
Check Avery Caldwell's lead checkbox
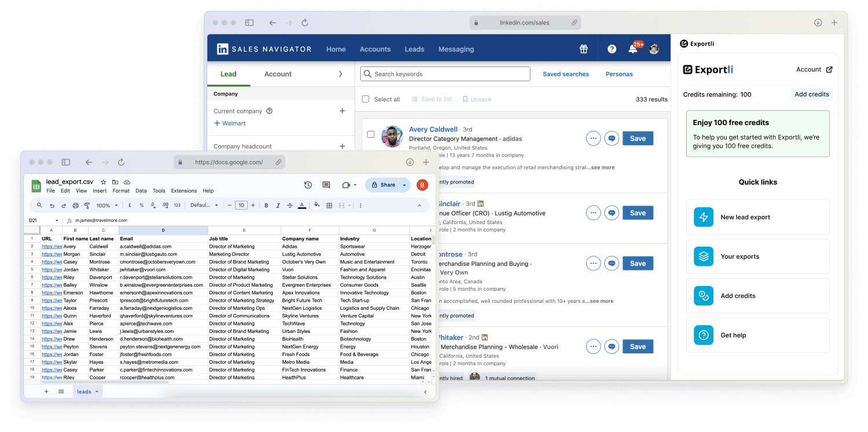click(x=371, y=134)
